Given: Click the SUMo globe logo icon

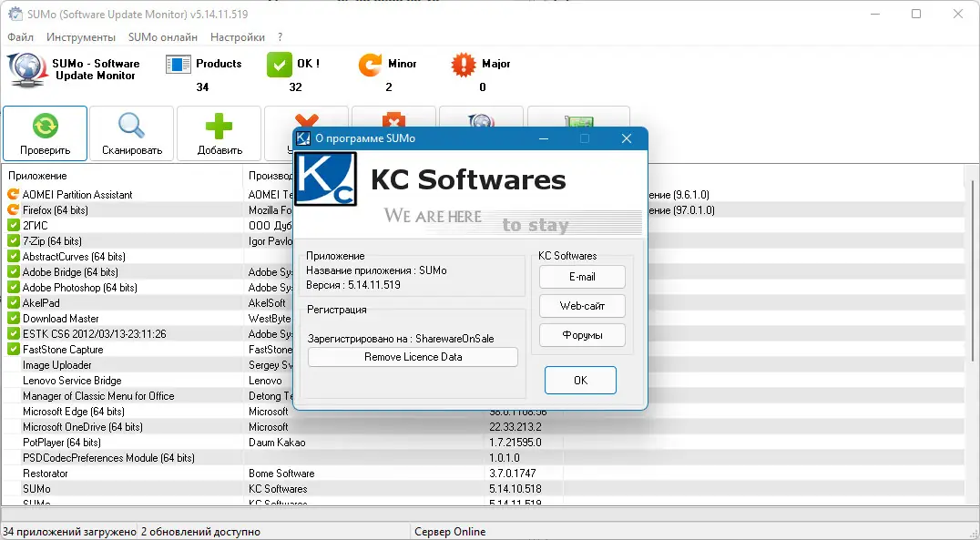Looking at the screenshot, I should click(26, 70).
